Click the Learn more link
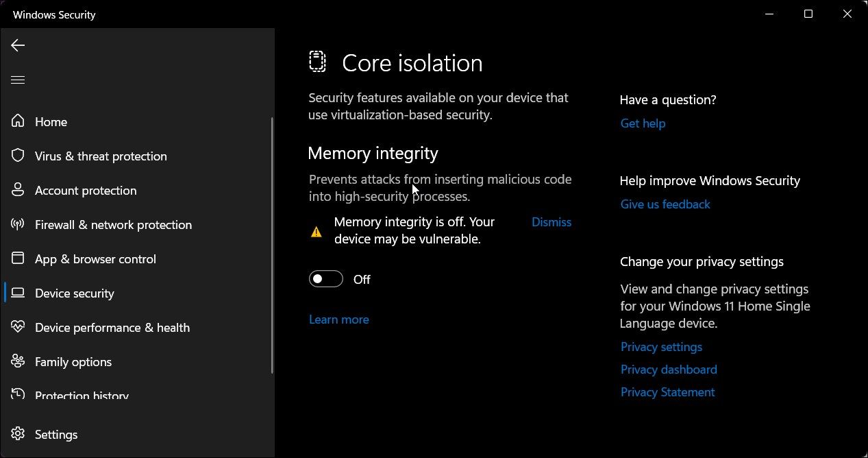This screenshot has height=458, width=868. click(x=339, y=320)
